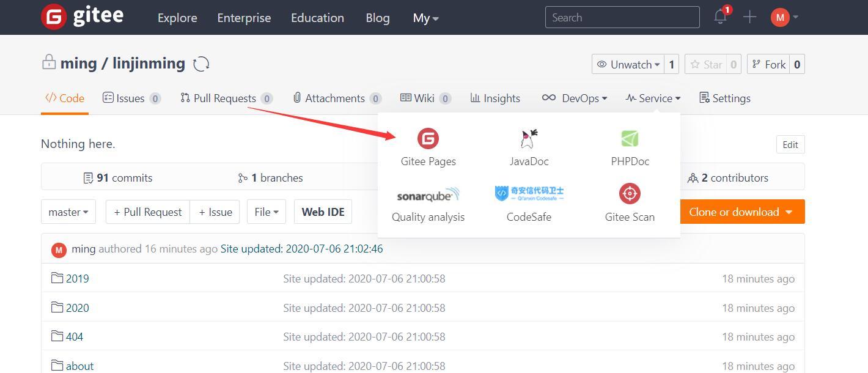
Task: Click the about folder icon
Action: [x=57, y=366]
